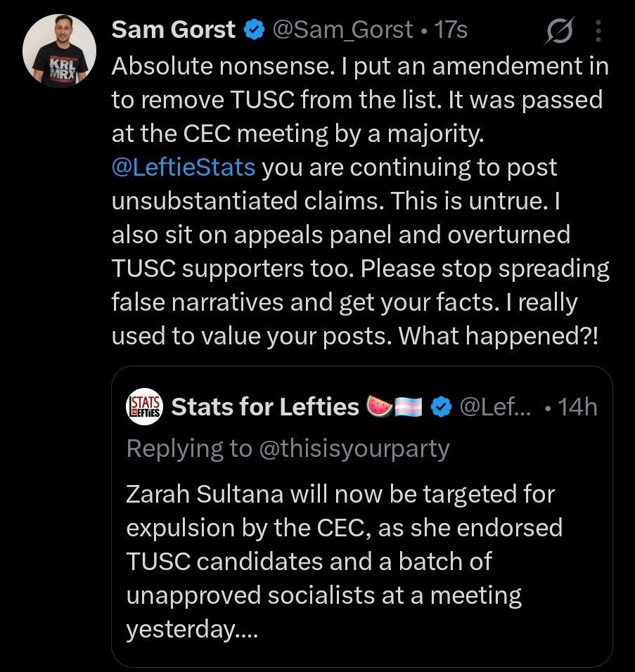
Task: Click the Stats for Lefties logo avatar
Action: (x=146, y=406)
